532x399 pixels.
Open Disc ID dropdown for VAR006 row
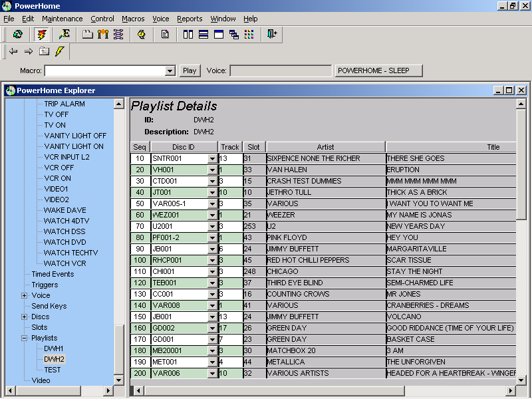[212, 373]
